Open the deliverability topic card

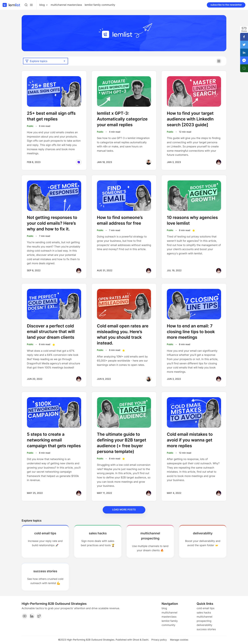point(203,541)
